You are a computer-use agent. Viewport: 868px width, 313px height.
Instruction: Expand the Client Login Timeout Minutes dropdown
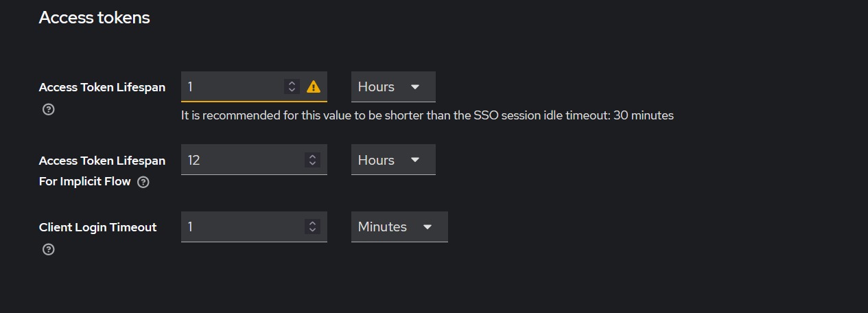(x=399, y=227)
